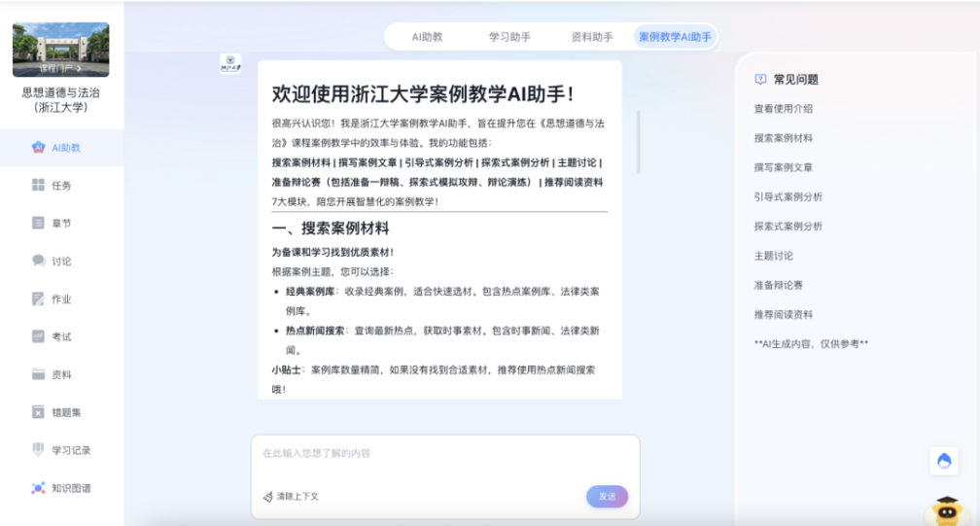Click 清除上下文 to clear context
Screen dimensions: 980x526
[x=291, y=497]
